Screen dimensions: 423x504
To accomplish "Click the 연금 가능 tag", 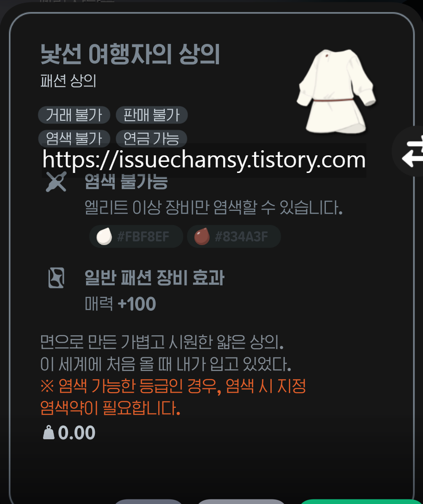I will (151, 138).
